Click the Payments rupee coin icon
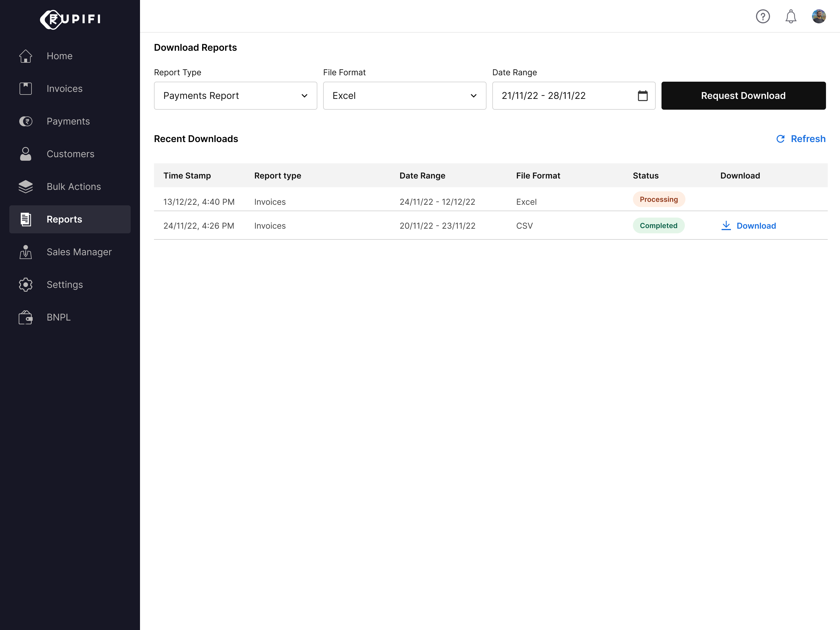Viewport: 840px width, 630px height. [25, 122]
